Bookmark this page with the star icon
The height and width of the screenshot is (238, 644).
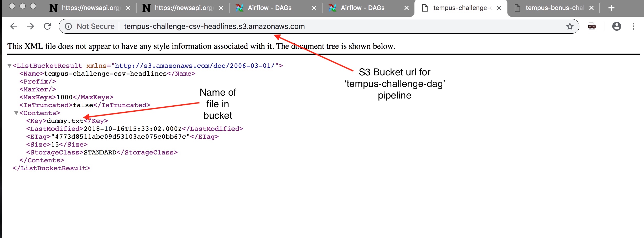point(570,26)
